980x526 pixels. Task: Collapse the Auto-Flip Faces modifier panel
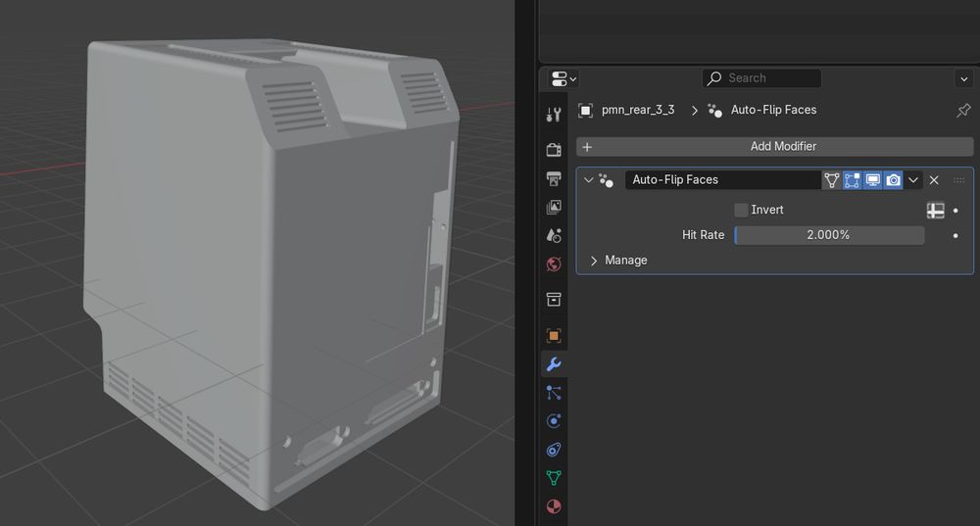(588, 180)
